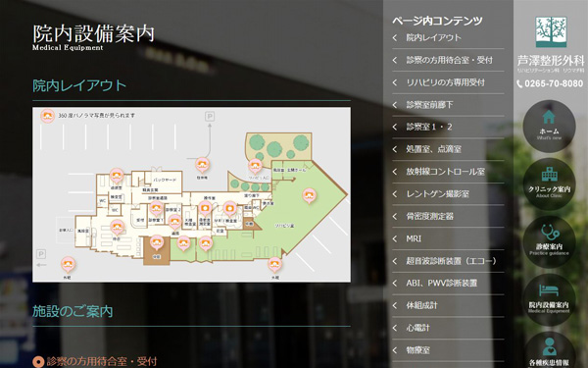Select 放射線コントロール室 contents link

pos(445,172)
